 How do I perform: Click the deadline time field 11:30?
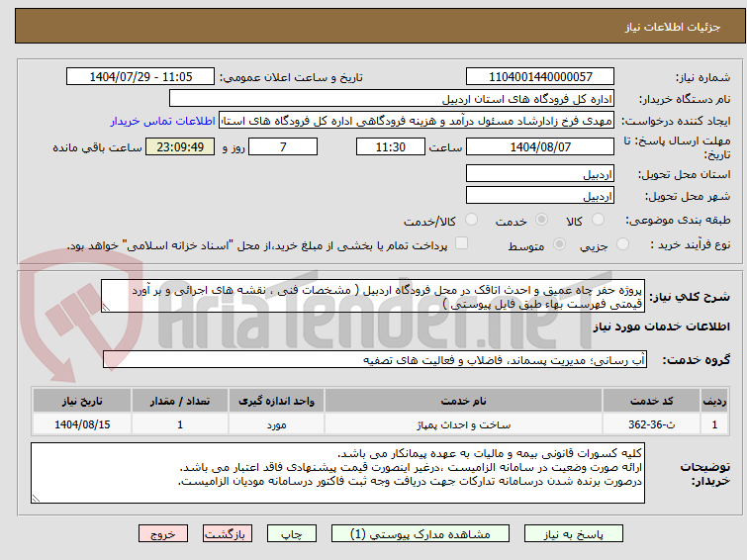[x=391, y=146]
